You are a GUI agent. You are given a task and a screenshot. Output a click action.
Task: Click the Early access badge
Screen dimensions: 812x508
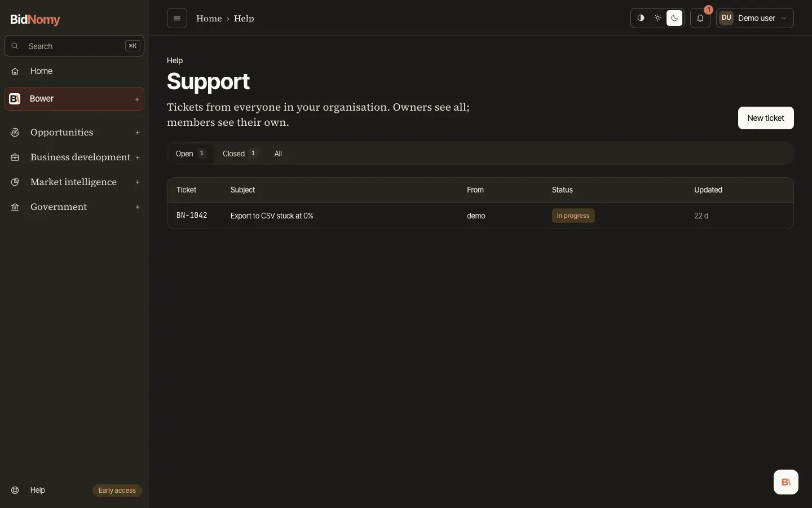coord(117,491)
